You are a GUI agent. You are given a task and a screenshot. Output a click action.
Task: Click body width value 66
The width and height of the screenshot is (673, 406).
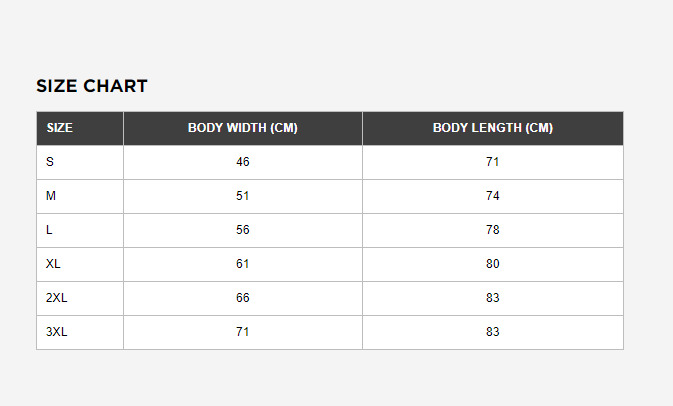click(x=243, y=297)
